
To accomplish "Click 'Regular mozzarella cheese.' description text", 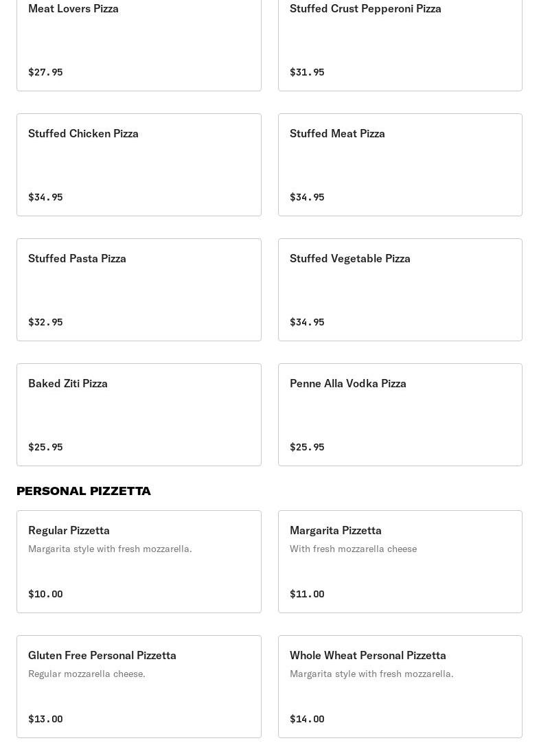I will [x=87, y=674].
